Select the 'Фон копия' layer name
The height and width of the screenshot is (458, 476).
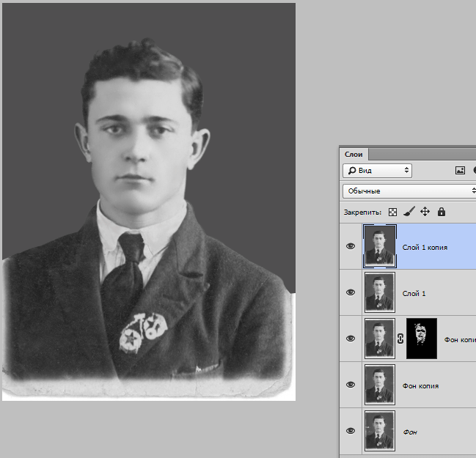tap(420, 385)
